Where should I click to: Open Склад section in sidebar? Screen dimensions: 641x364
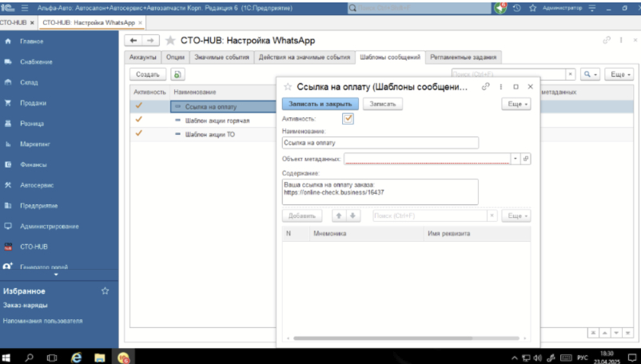29,82
